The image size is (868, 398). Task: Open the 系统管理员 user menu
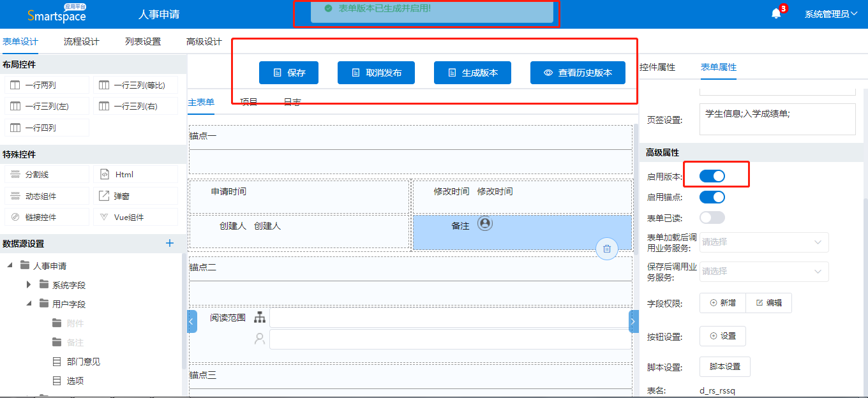(831, 14)
